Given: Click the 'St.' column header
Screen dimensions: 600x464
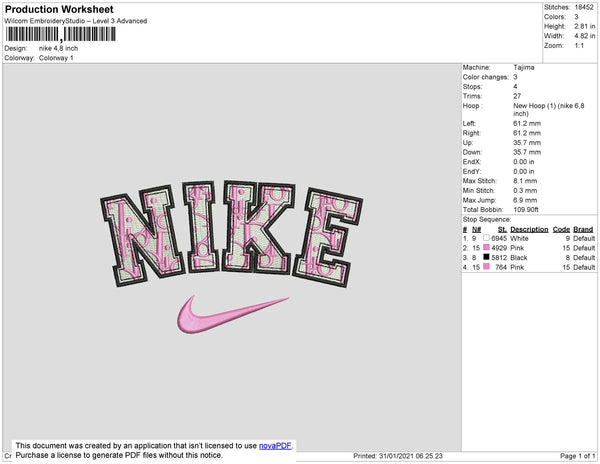Looking at the screenshot, I should click(x=502, y=229).
